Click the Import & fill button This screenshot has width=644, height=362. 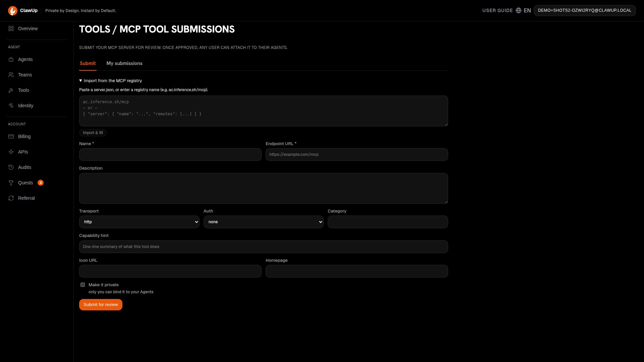pos(93,133)
